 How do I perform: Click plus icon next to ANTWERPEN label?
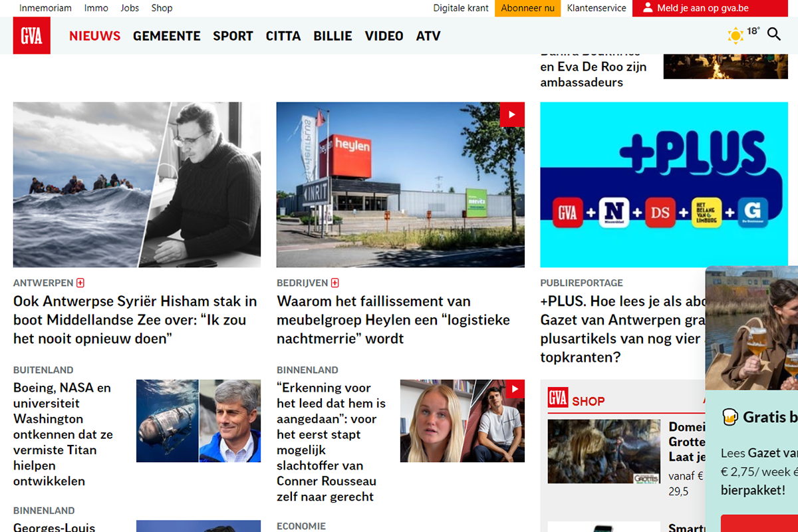80,283
